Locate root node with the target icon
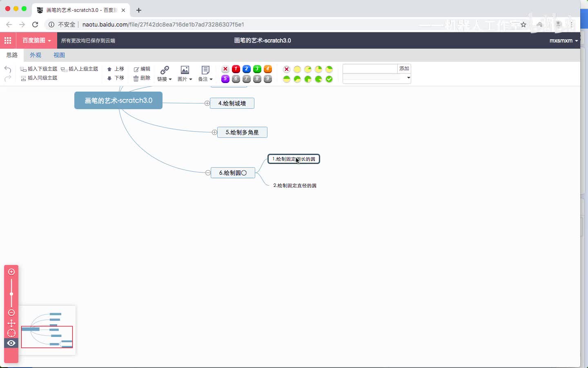This screenshot has height=368, width=588. pos(11,333)
